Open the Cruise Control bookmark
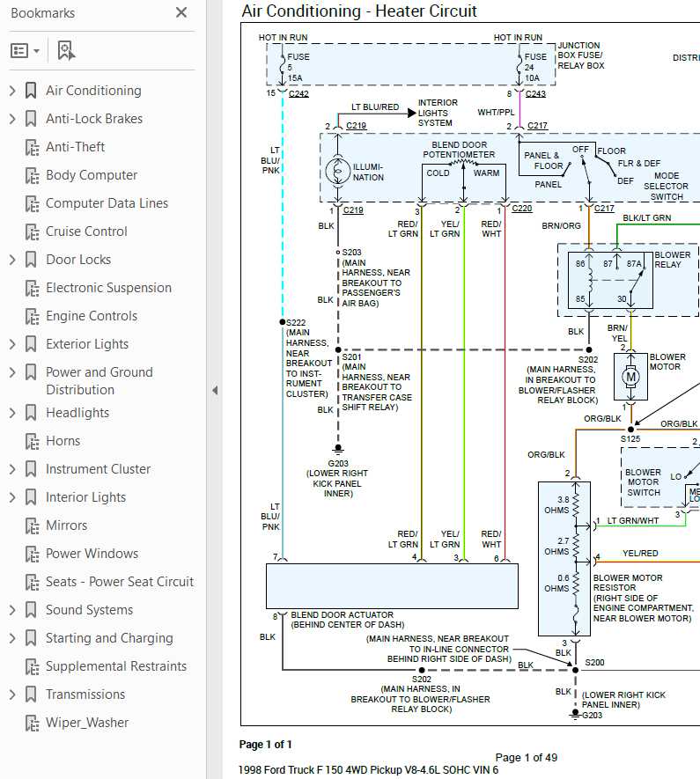The image size is (700, 779). coord(86,231)
